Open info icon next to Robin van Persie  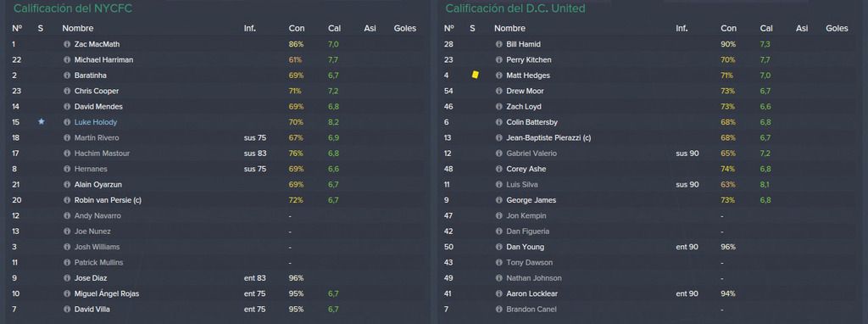click(67, 200)
